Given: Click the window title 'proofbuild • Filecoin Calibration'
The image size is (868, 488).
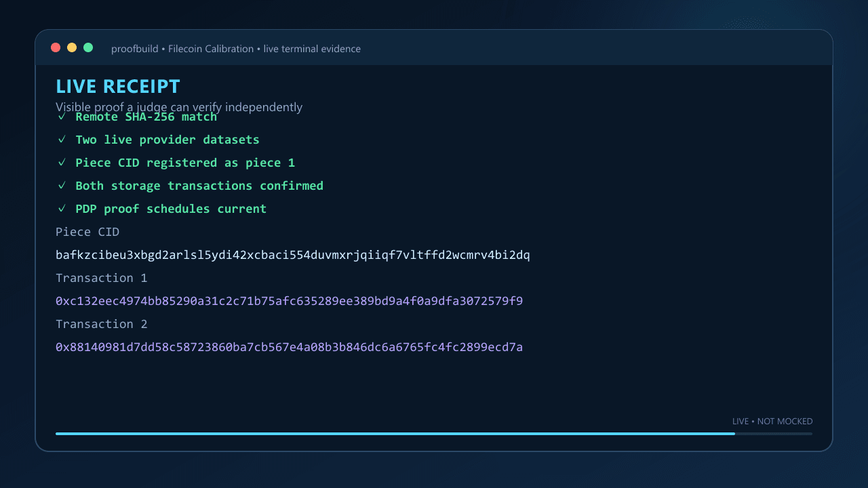Looking at the screenshot, I should 182,49.
